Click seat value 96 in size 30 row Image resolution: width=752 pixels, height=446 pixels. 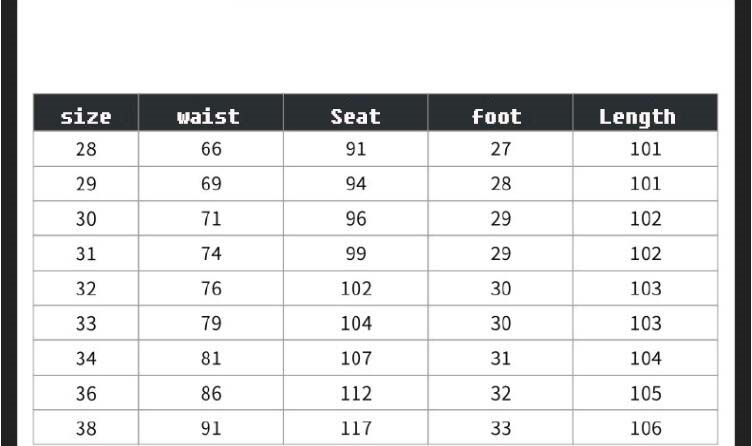356,219
